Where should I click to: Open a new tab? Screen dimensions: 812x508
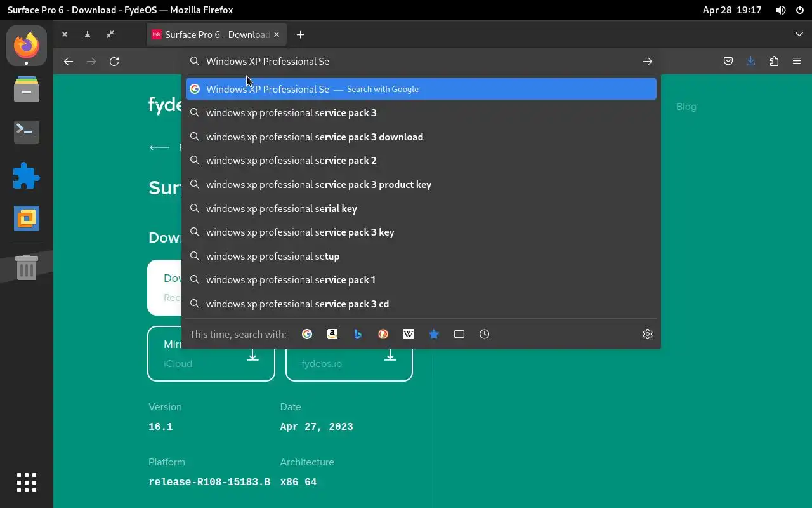click(x=301, y=35)
